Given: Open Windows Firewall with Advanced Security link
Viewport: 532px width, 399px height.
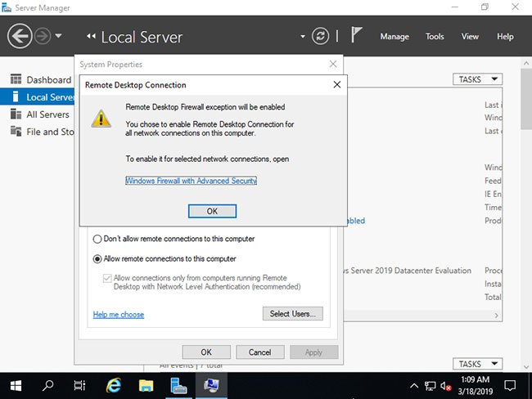Looking at the screenshot, I should point(191,181).
